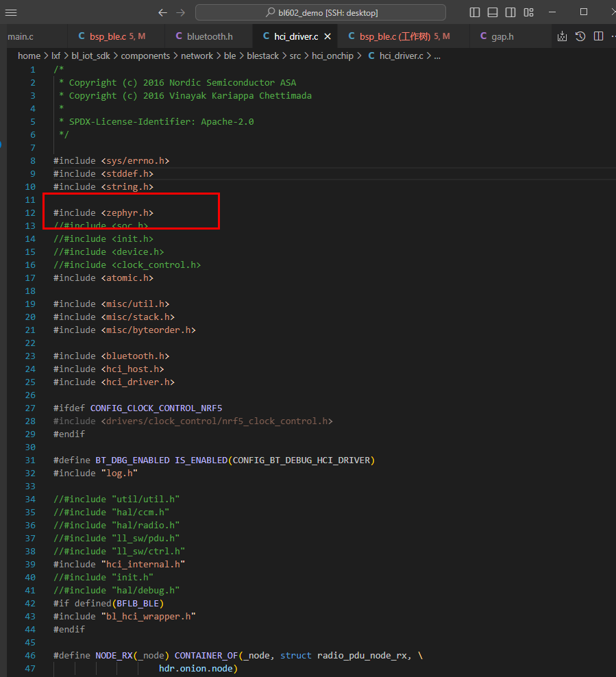Image resolution: width=616 pixels, height=677 pixels.
Task: Minimize the VS Code window
Action: pyautogui.click(x=552, y=12)
